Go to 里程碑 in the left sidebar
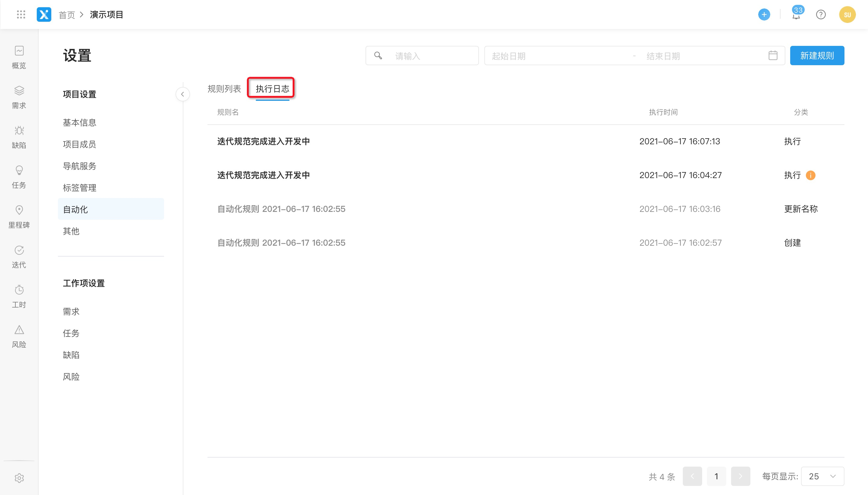The width and height of the screenshot is (868, 495). coord(19,217)
